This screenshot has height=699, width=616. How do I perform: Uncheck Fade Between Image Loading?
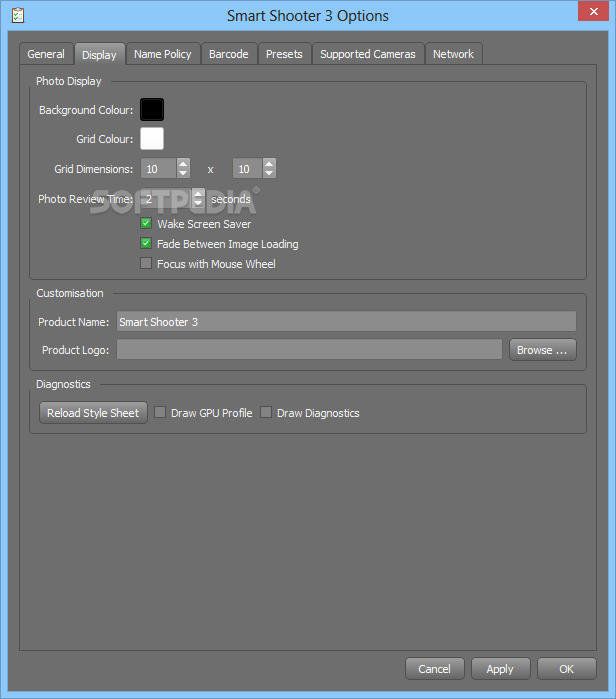(x=146, y=243)
